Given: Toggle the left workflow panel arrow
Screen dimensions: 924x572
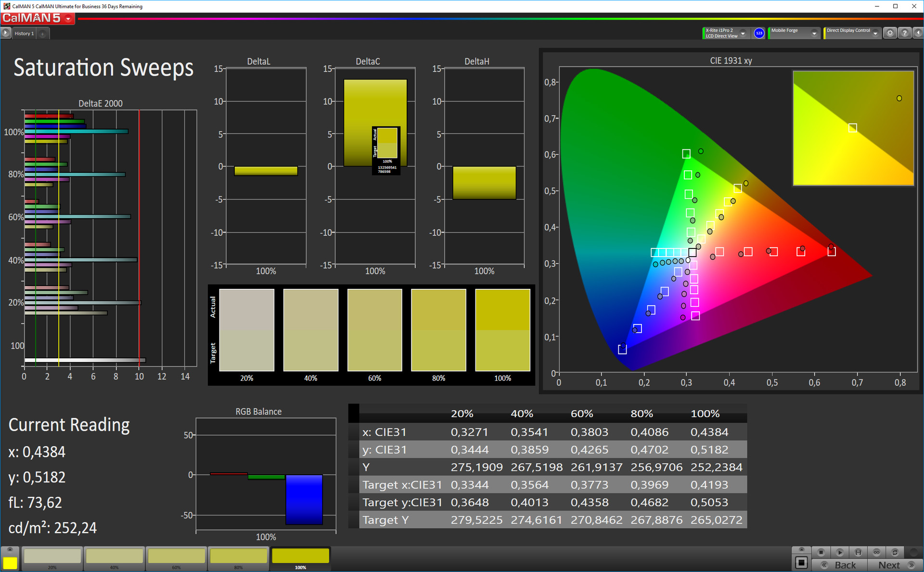Looking at the screenshot, I should click(x=6, y=33).
